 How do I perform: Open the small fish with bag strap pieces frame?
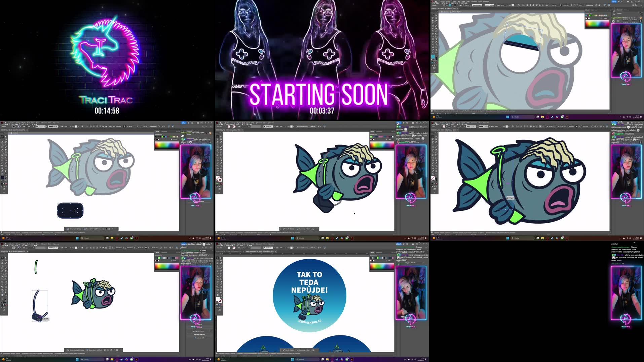(x=107, y=302)
